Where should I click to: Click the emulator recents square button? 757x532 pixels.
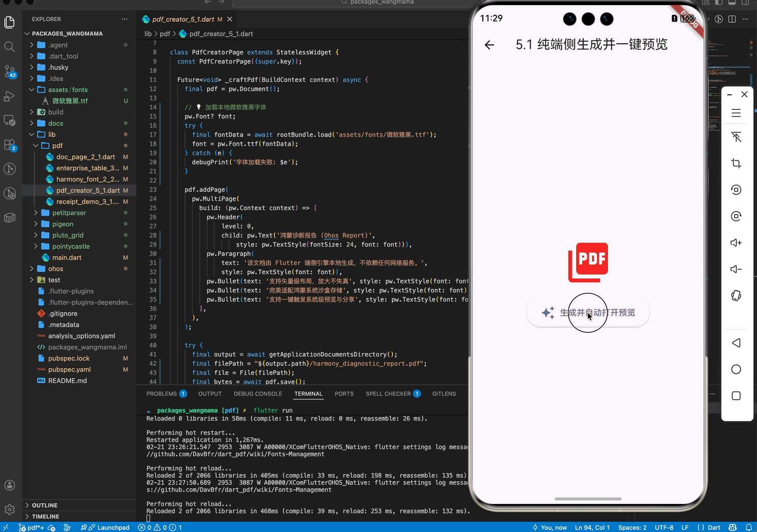(736, 396)
